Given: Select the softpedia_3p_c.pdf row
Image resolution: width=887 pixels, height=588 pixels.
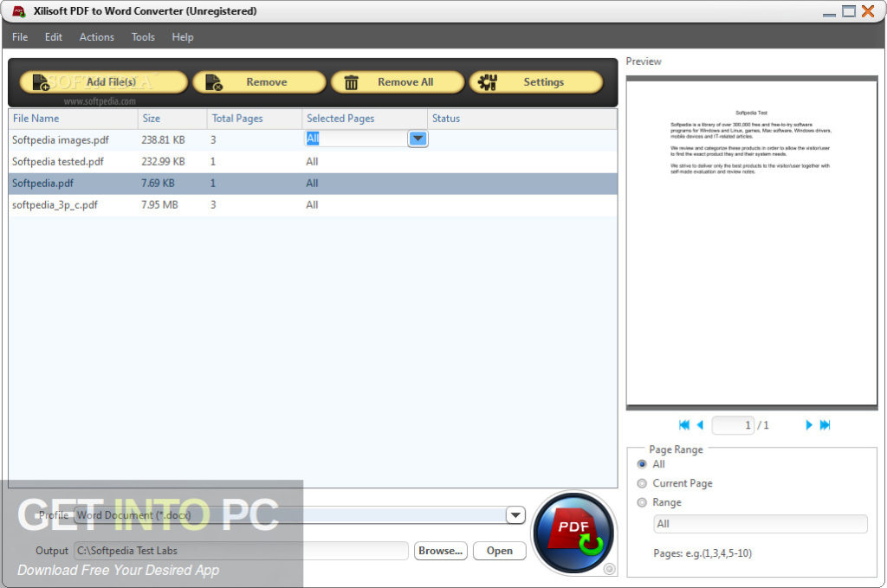Looking at the screenshot, I should [x=313, y=204].
